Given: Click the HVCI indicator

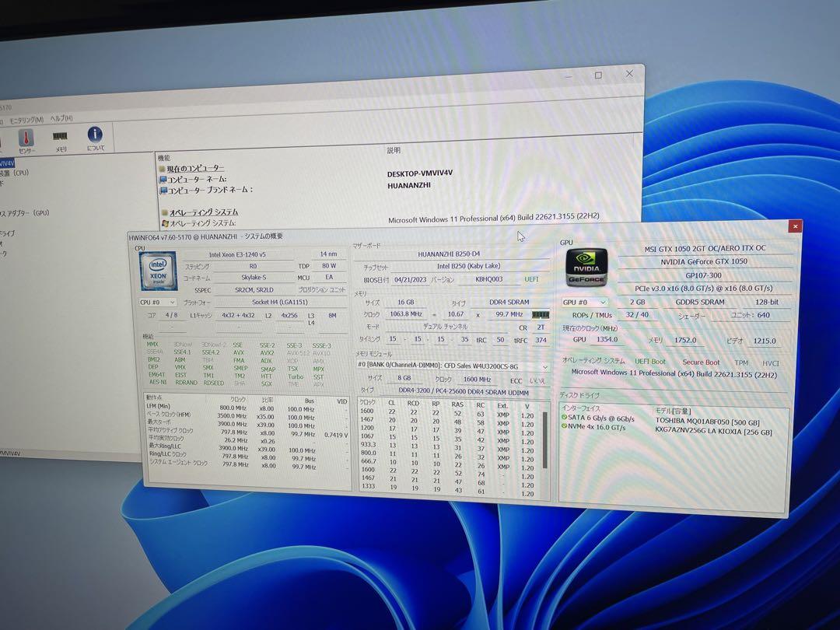Looking at the screenshot, I should 770,363.
